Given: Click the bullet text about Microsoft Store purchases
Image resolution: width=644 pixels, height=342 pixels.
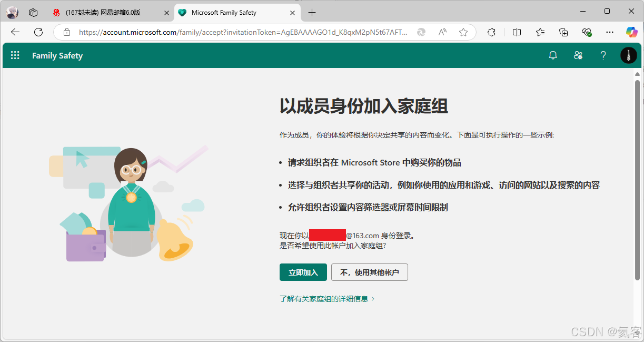Looking at the screenshot, I should (374, 163).
